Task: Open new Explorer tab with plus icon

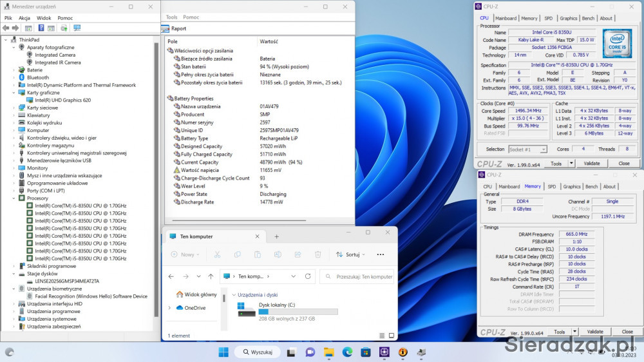Action: click(276, 236)
